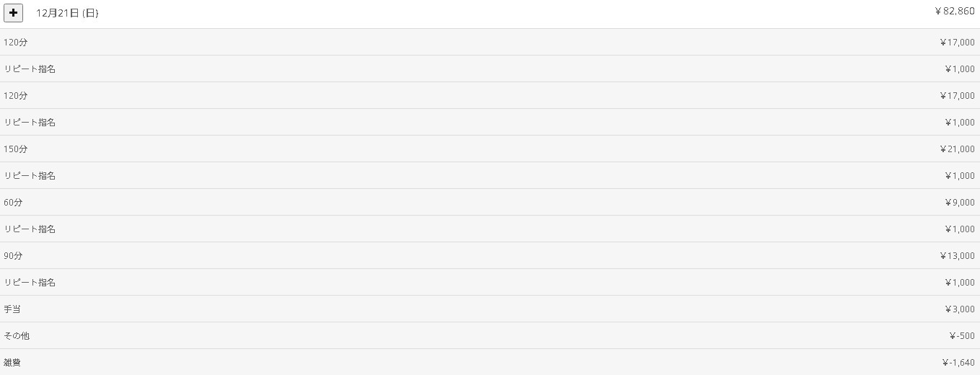Click the ¥3,000 allowance amount

tap(959, 309)
